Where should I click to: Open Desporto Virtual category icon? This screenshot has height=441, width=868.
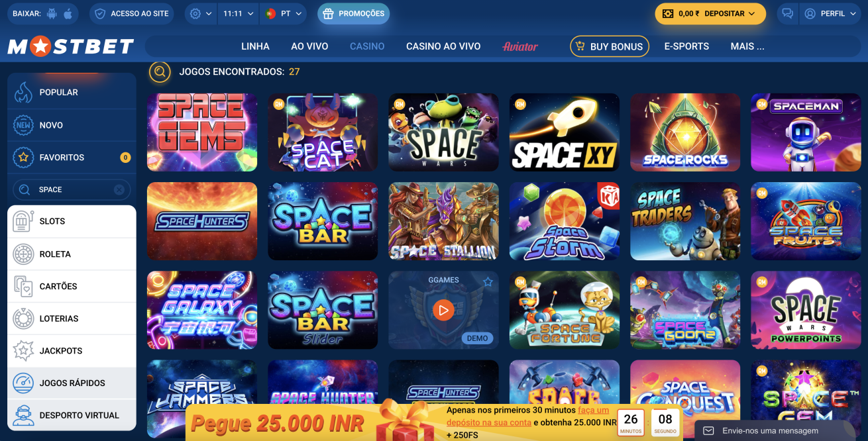point(23,415)
